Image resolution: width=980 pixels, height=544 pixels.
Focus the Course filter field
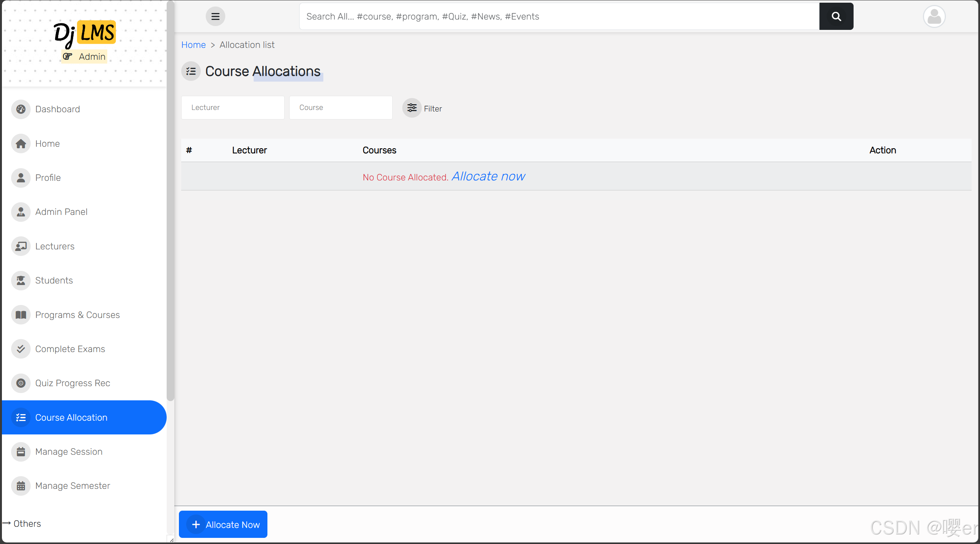(341, 108)
